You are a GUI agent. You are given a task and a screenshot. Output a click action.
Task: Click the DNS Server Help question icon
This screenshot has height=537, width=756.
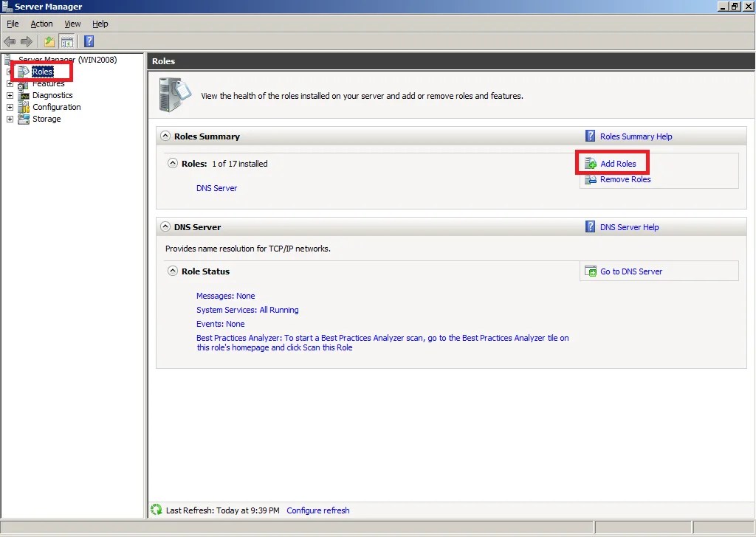point(590,227)
